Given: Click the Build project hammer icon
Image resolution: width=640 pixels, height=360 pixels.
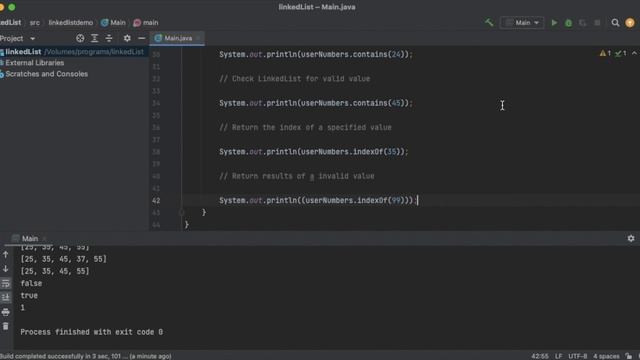Looking at the screenshot, I should coord(489,22).
